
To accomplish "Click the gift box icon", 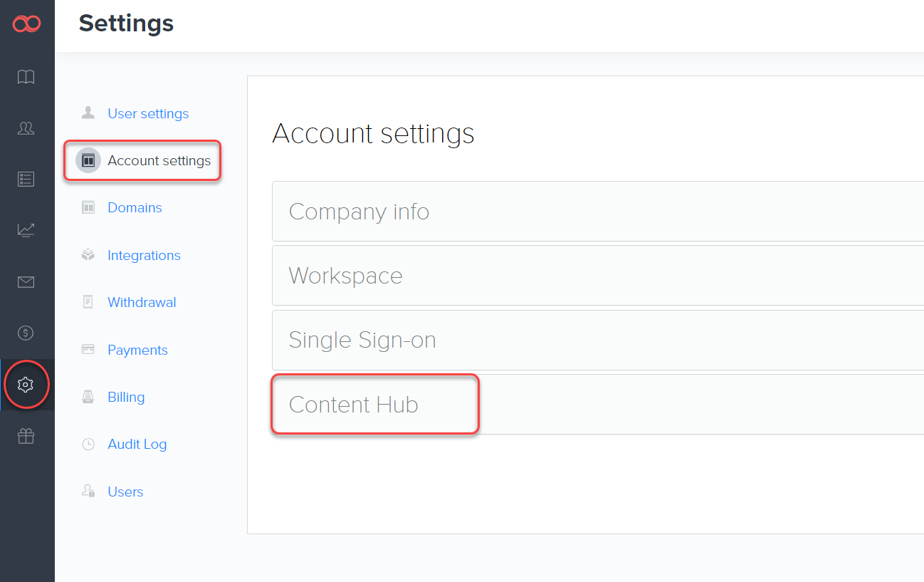I will pyautogui.click(x=26, y=436).
